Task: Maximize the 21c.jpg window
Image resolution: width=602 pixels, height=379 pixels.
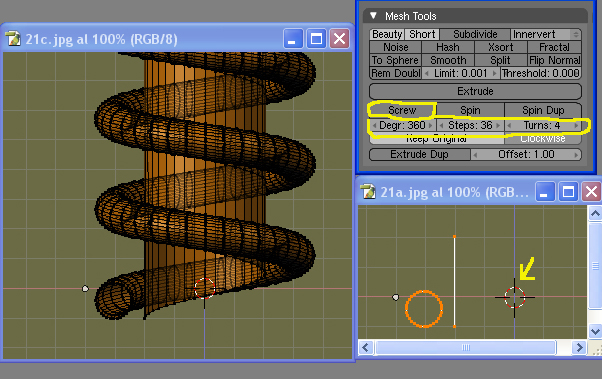Action: (316, 39)
